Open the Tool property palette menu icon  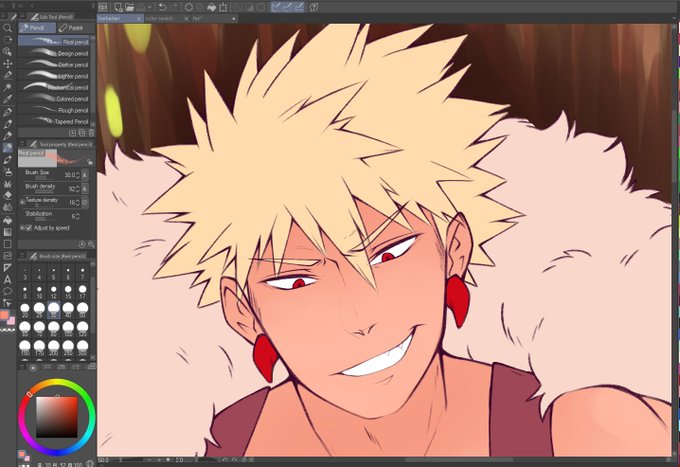click(22, 144)
